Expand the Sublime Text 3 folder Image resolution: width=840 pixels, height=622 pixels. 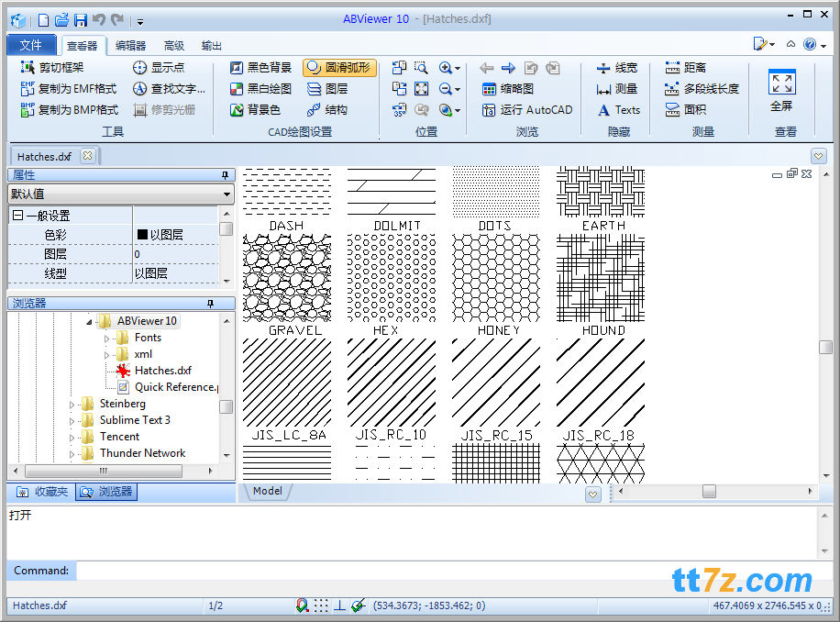(x=72, y=422)
